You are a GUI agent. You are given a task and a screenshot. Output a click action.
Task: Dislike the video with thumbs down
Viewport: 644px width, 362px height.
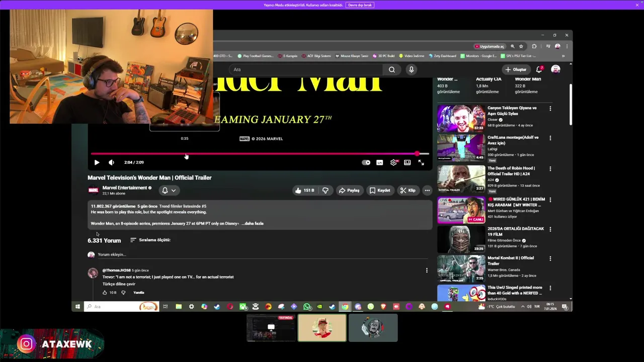pos(326,191)
